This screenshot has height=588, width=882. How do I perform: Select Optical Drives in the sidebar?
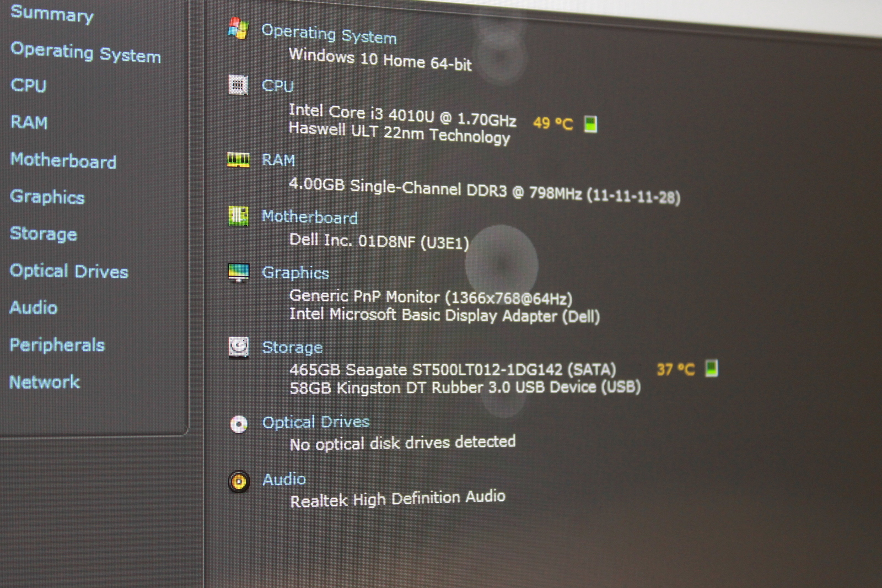tap(69, 271)
